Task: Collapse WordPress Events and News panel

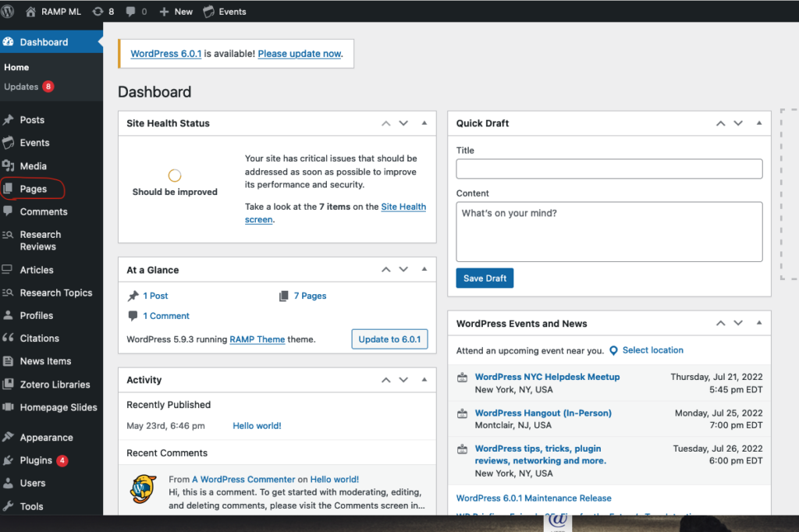Action: click(758, 323)
